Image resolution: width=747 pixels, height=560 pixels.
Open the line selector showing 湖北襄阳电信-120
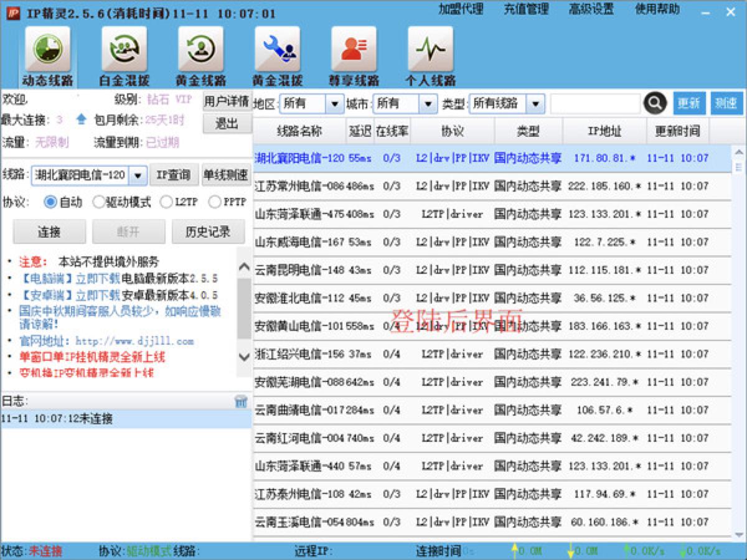[137, 175]
